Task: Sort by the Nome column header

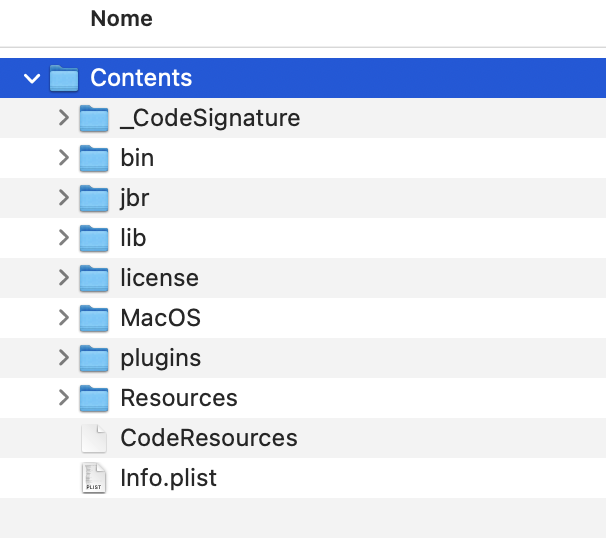Action: tap(121, 18)
